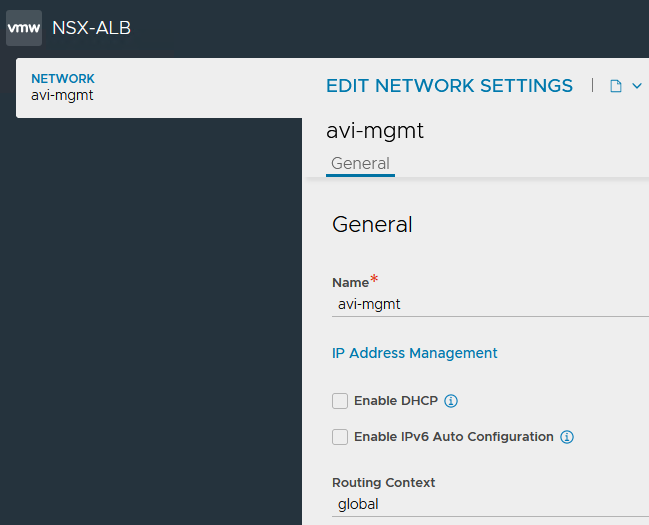The height and width of the screenshot is (525, 649).
Task: Open the Routing Context field showing global
Action: pos(490,505)
